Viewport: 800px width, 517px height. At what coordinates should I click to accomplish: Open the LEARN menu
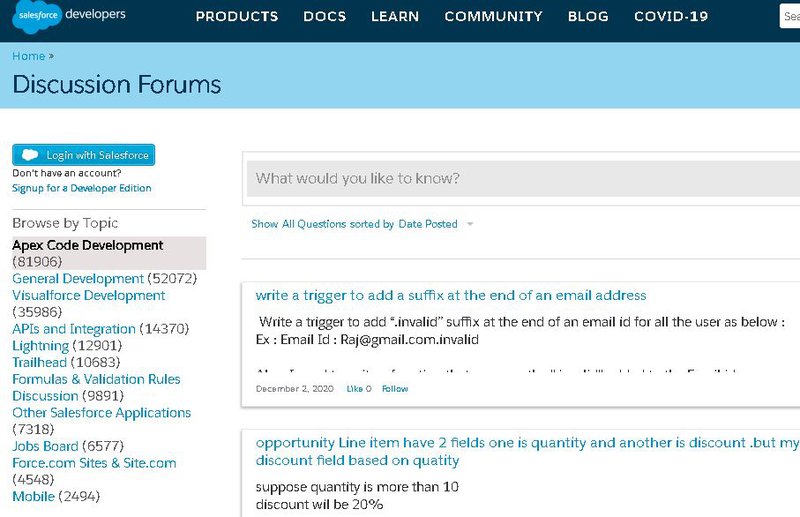pos(395,16)
